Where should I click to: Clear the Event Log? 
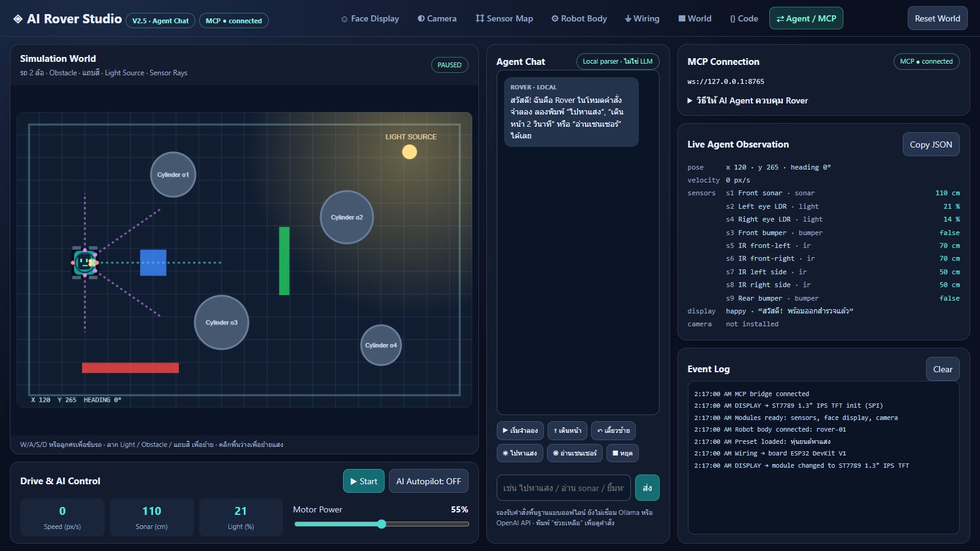[943, 369]
